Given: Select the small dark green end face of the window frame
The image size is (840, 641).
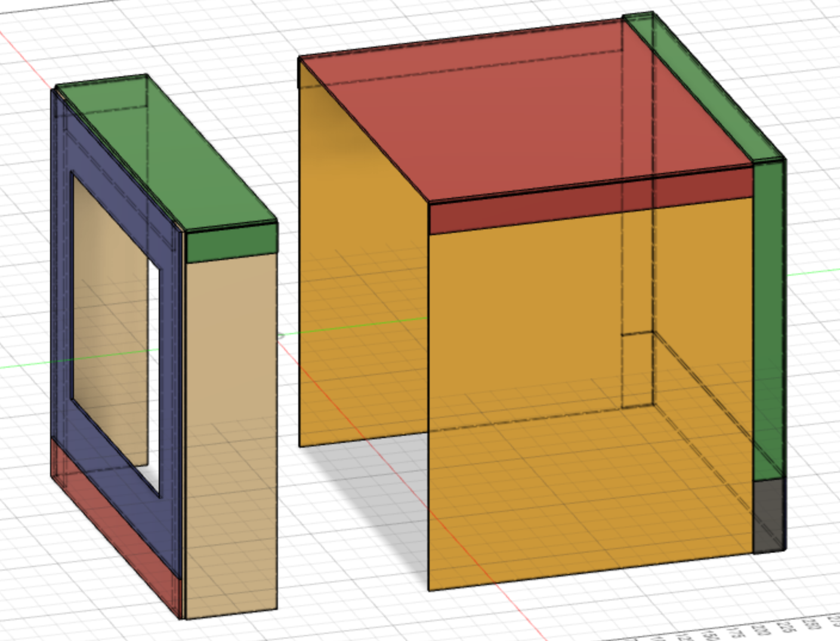Looking at the screenshot, I should [231, 242].
